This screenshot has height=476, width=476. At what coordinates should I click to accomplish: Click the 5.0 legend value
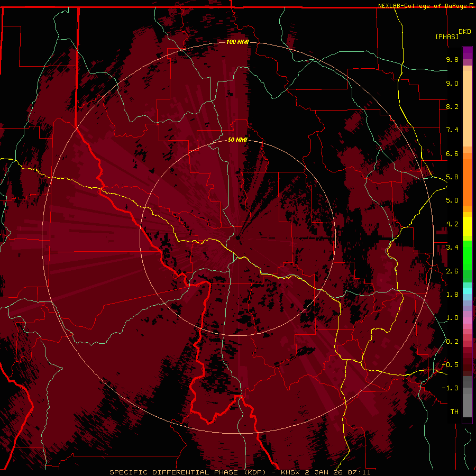pos(452,200)
